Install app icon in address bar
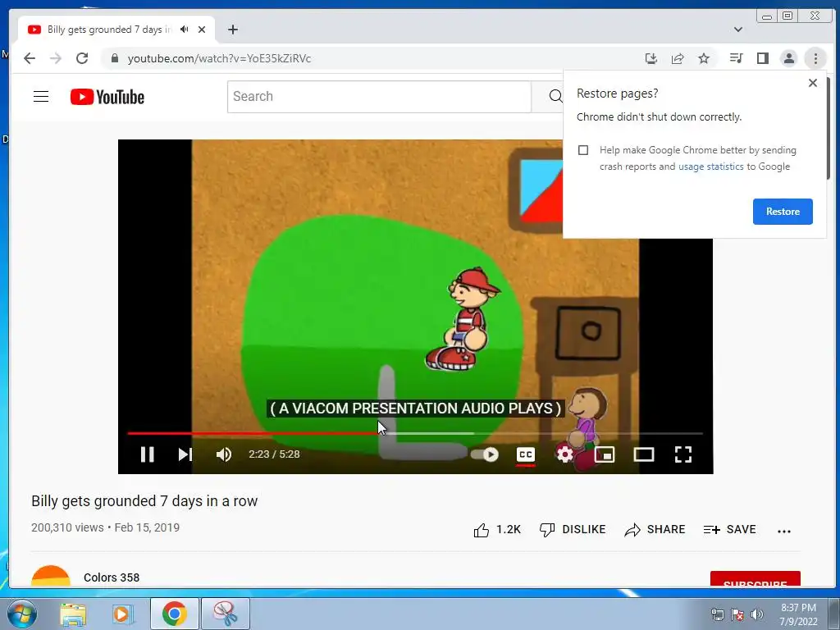The image size is (840, 630). click(651, 58)
